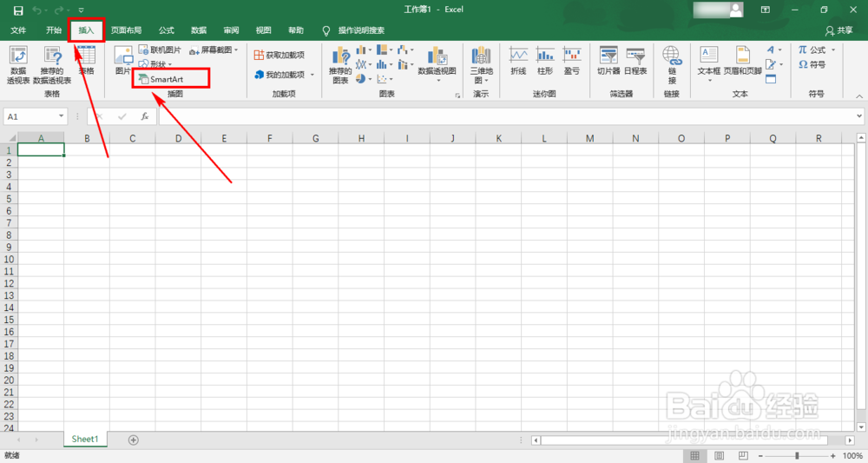Screen dimensions: 868x463
Task: Insert a Timeline (日程表)
Action: [x=635, y=61]
